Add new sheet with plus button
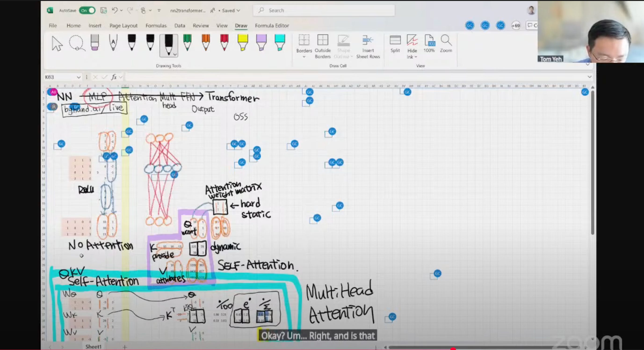Screen dimensions: 644x350 click(125, 347)
